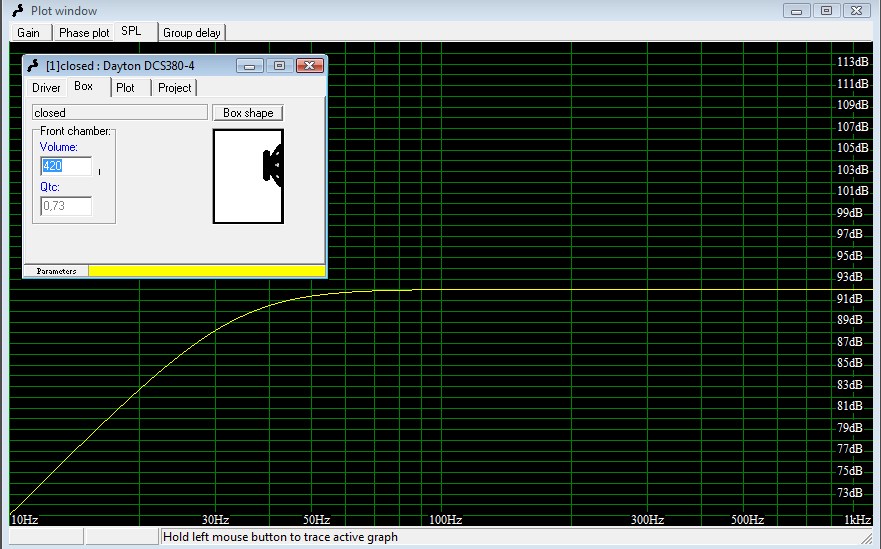This screenshot has width=881, height=549.
Task: Click the 300Hz axis label
Action: (647, 519)
